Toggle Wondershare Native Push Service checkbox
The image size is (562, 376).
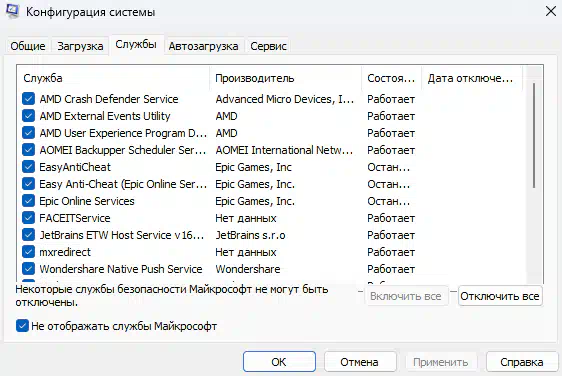click(x=28, y=269)
